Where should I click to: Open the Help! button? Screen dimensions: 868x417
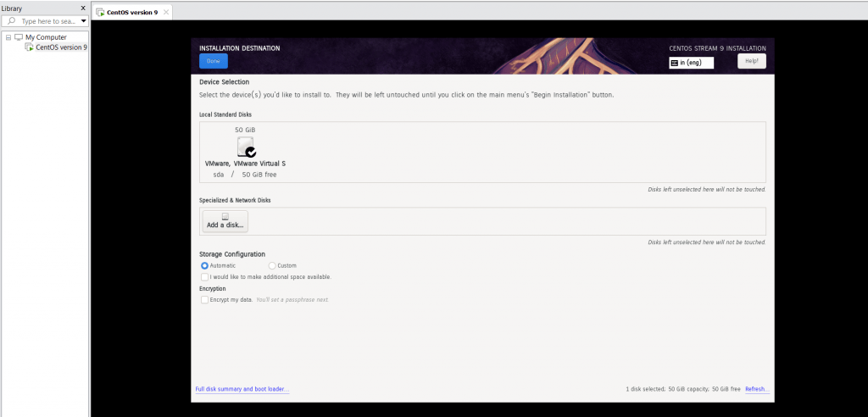[x=752, y=61]
